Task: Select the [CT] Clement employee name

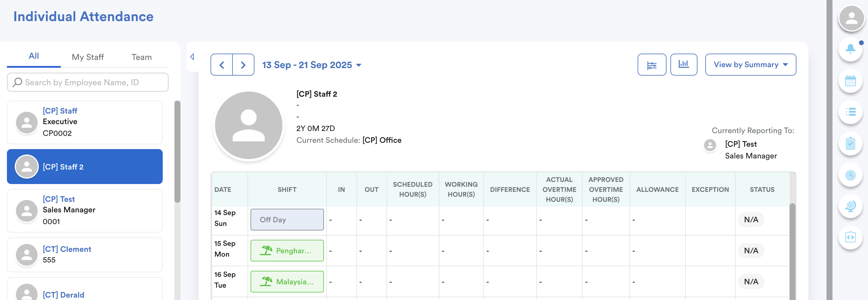Action: tap(67, 249)
